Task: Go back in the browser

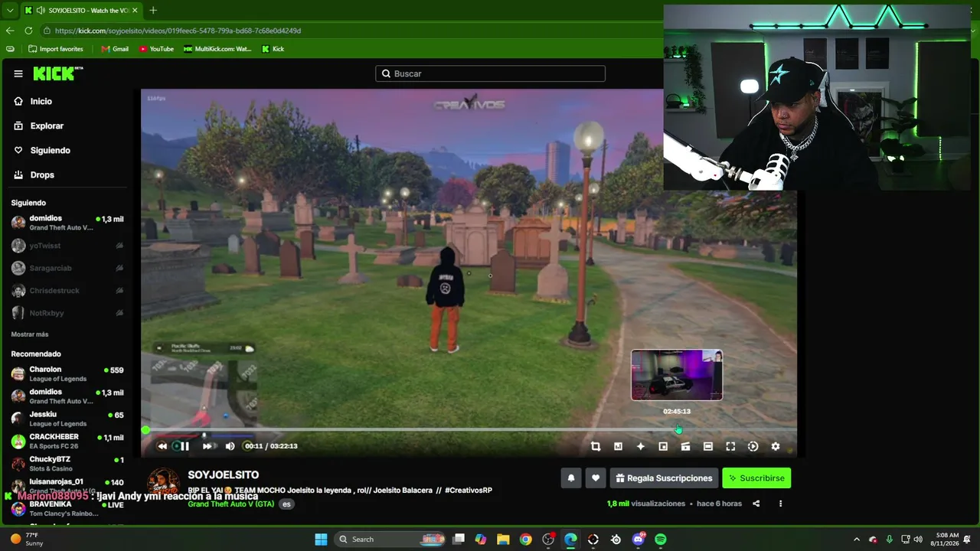Action: pos(10,31)
